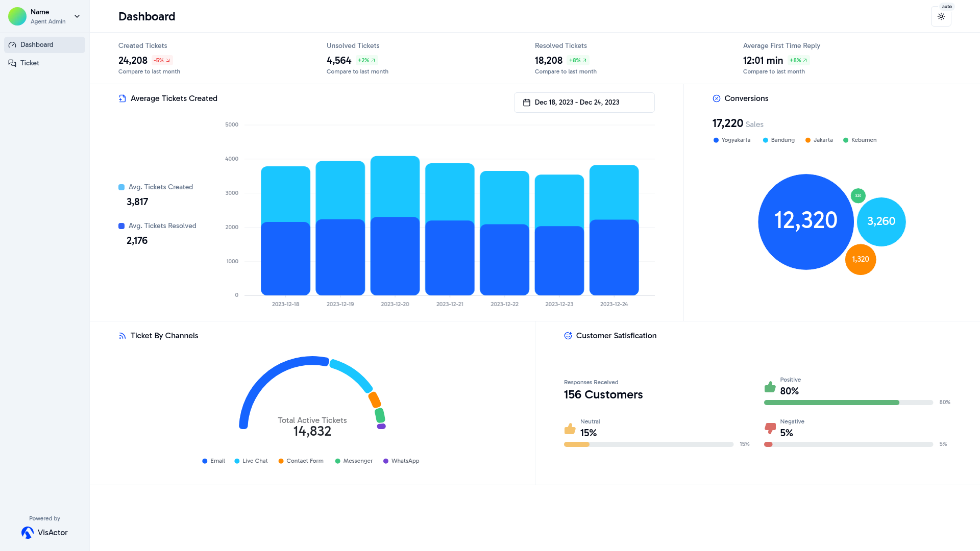This screenshot has width=980, height=551.
Task: Click the Dashboard page heading
Action: 147,16
